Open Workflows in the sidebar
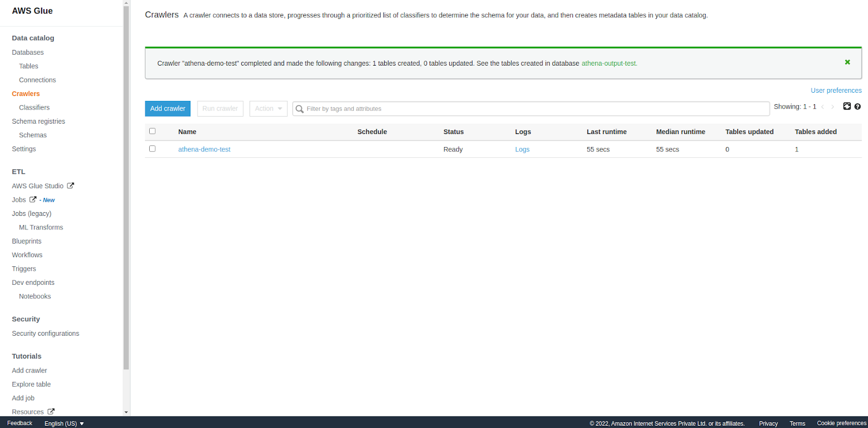The image size is (868, 428). click(27, 255)
